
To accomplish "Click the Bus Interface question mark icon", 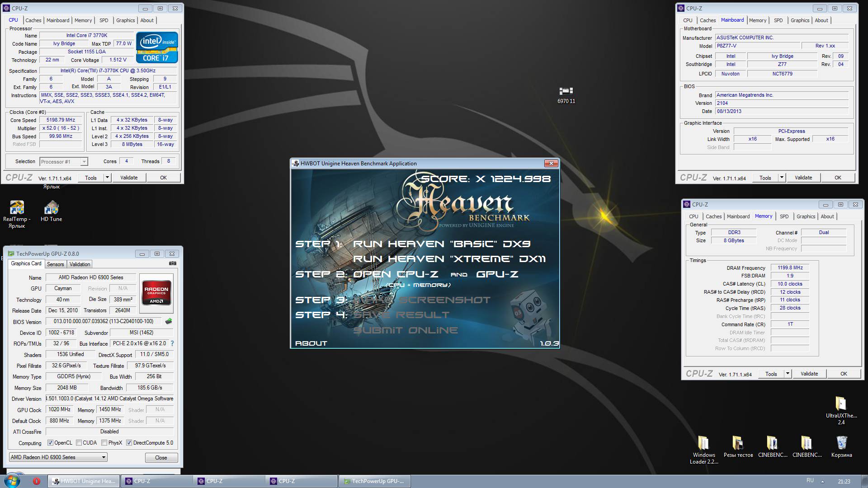I will [172, 343].
